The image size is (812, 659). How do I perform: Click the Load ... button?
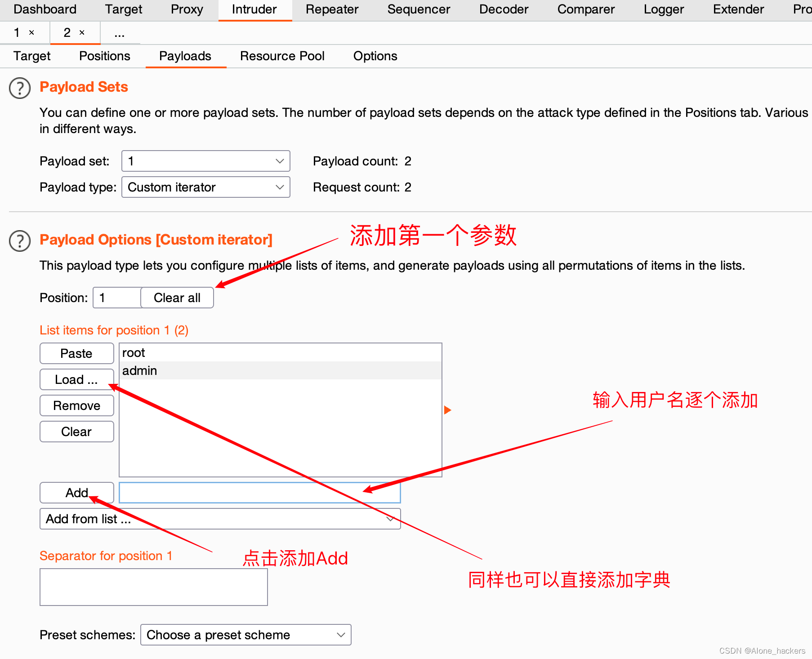pos(76,379)
